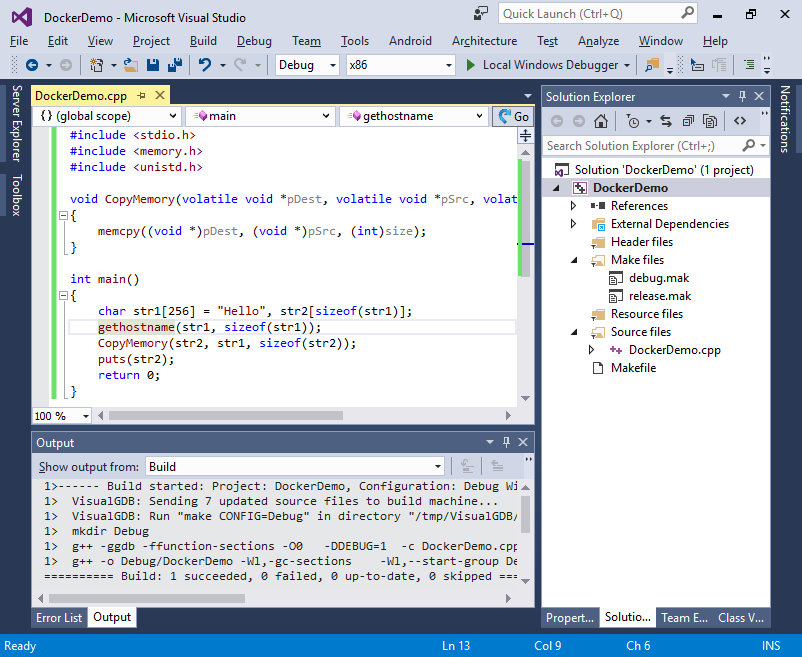The height and width of the screenshot is (657, 802).
Task: Click the Find in Files toolbar icon
Action: point(652,65)
